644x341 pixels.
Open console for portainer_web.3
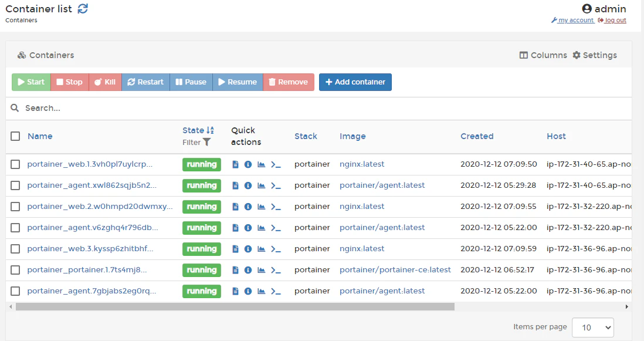[276, 249]
